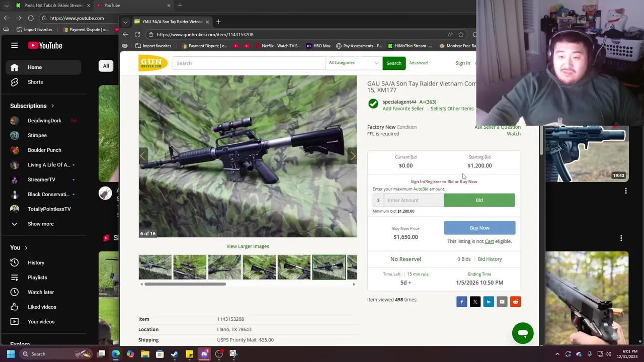Open Watch later in the YouTube sidebar
The image size is (644, 362).
click(40, 292)
